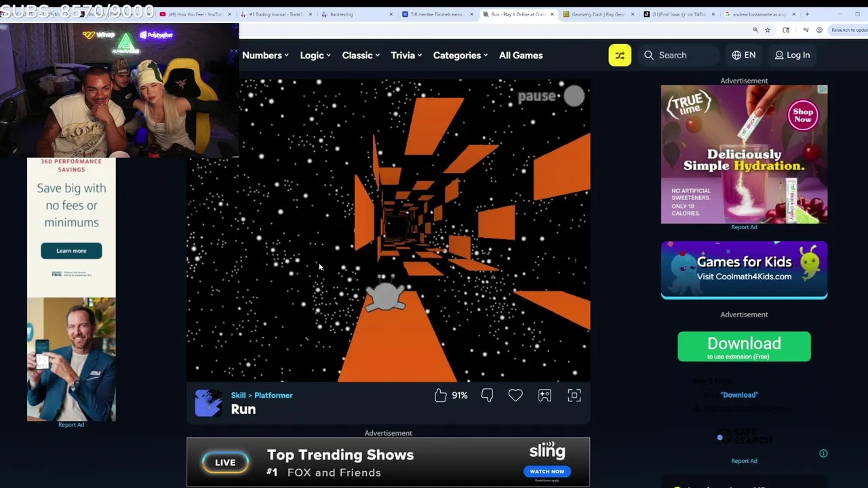Click the Run game thumbnail icon
The height and width of the screenshot is (488, 868).
coord(208,403)
